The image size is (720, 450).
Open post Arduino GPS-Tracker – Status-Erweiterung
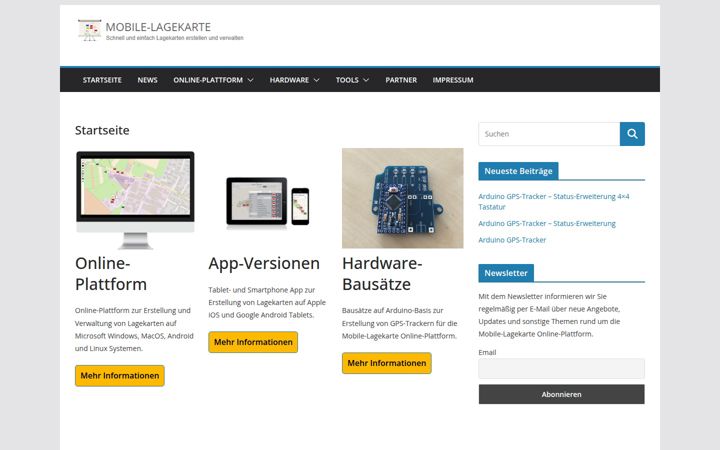coord(547,224)
